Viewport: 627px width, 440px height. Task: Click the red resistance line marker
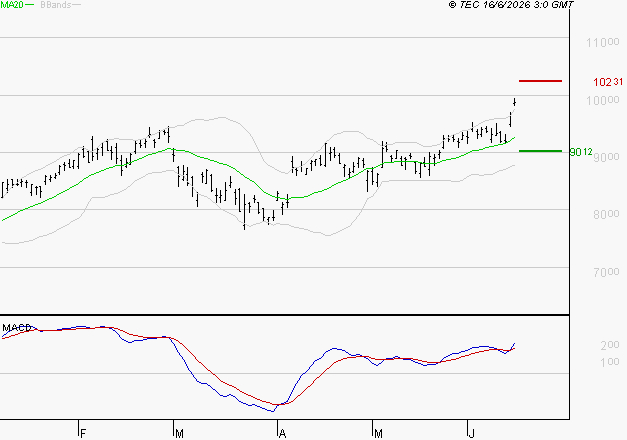pos(540,81)
